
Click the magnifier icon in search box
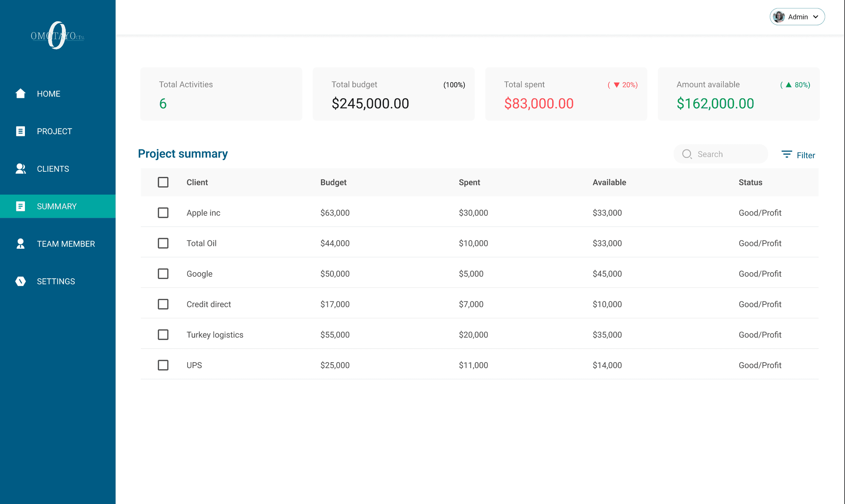(x=687, y=154)
